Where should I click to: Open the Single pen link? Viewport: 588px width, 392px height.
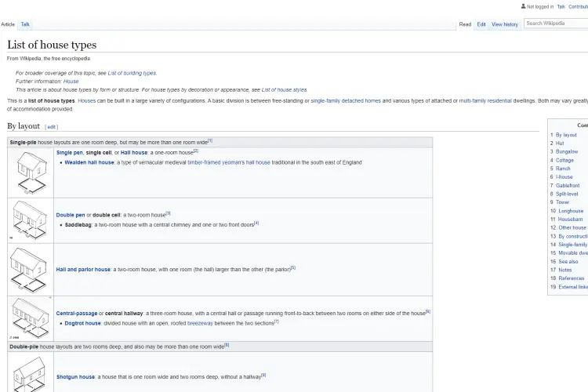tap(69, 153)
